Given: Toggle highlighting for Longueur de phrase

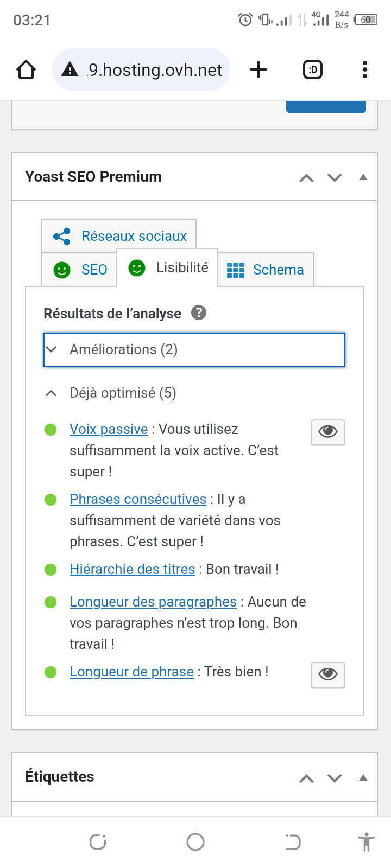Looking at the screenshot, I should tap(327, 674).
